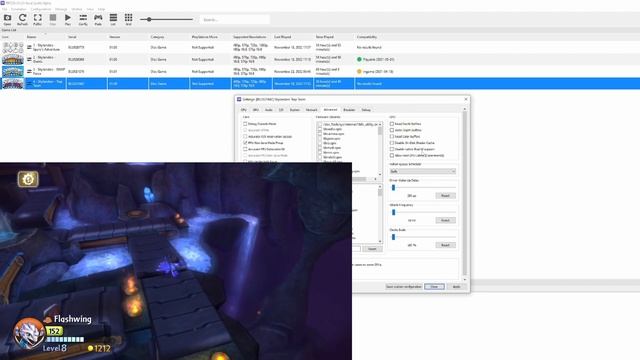Click the green Playable compatibility indicator

(x=359, y=60)
